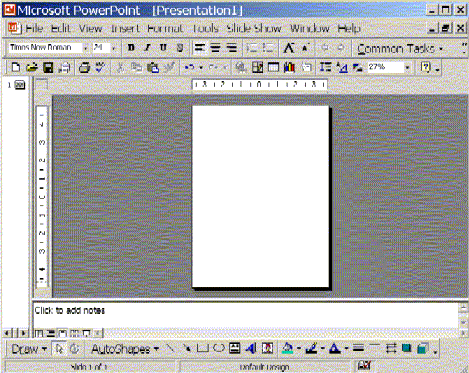The height and width of the screenshot is (373, 469).
Task: Expand the 27% zoom dropdown
Action: point(407,67)
